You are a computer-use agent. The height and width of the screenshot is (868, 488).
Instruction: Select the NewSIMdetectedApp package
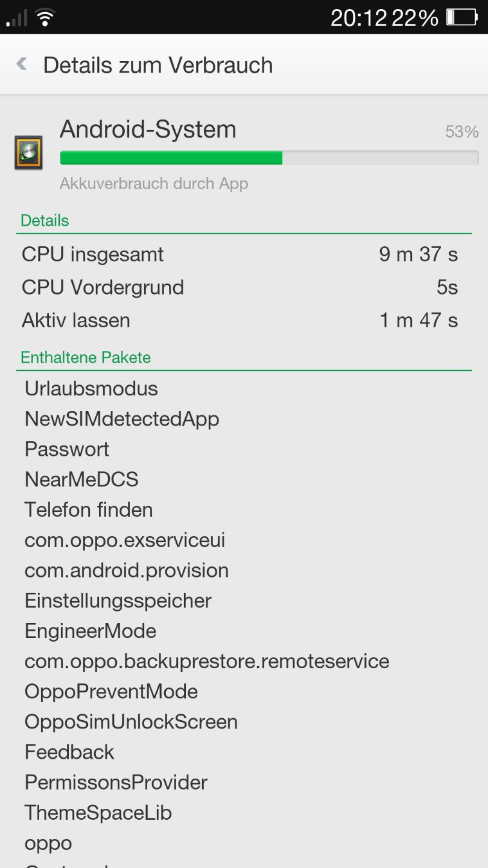coord(122,419)
